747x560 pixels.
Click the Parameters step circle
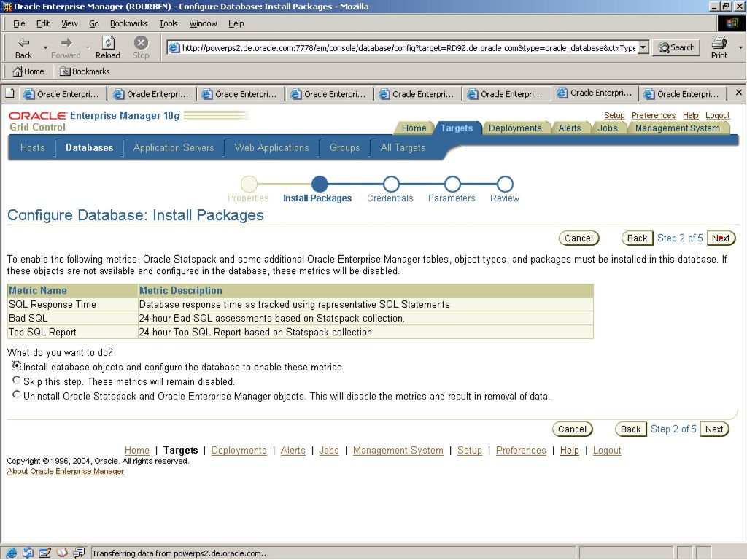tap(452, 184)
